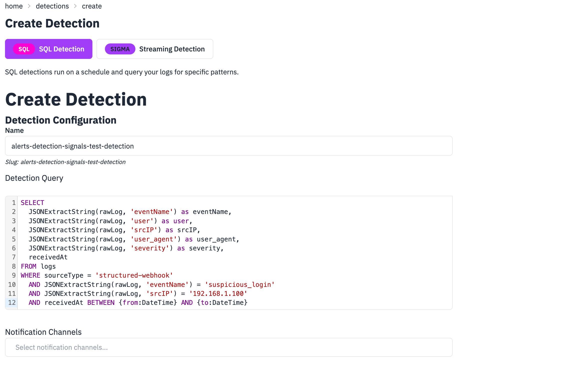This screenshot has height=365, width=588.
Task: Click the WHERE clause on line 9
Action: click(30, 275)
